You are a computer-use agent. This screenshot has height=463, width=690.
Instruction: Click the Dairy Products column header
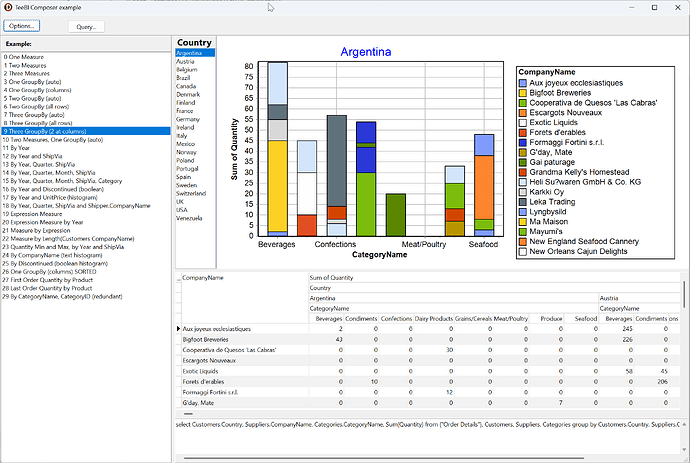coord(433,319)
